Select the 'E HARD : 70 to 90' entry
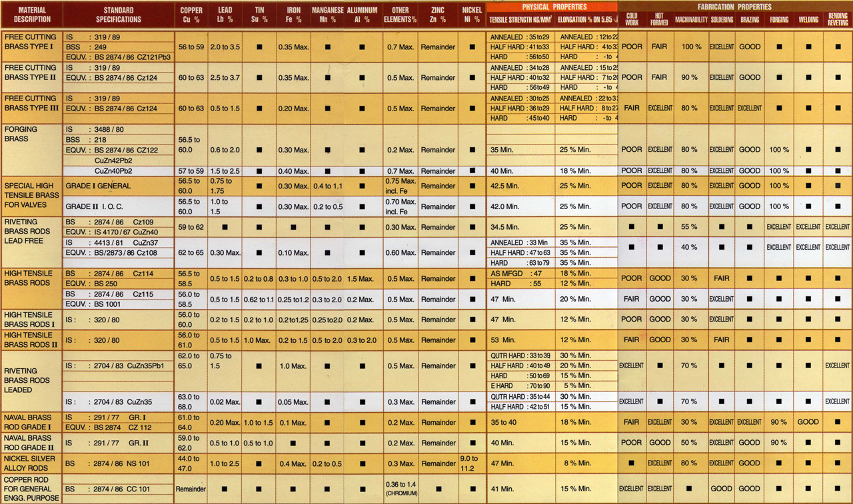This screenshot has width=853, height=504. click(x=521, y=386)
